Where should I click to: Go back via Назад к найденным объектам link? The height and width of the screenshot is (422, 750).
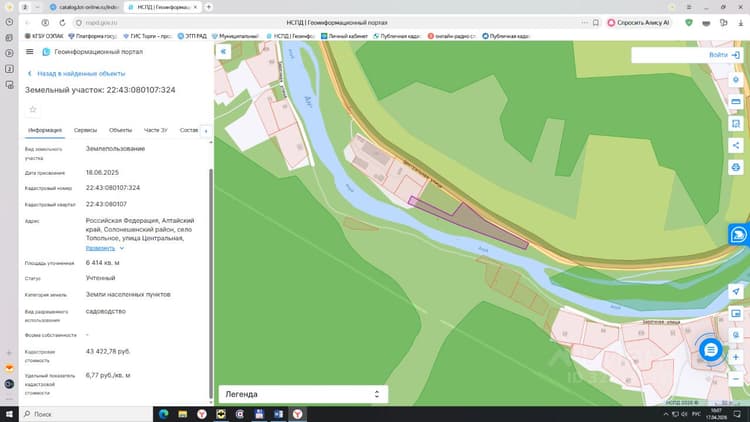click(81, 74)
